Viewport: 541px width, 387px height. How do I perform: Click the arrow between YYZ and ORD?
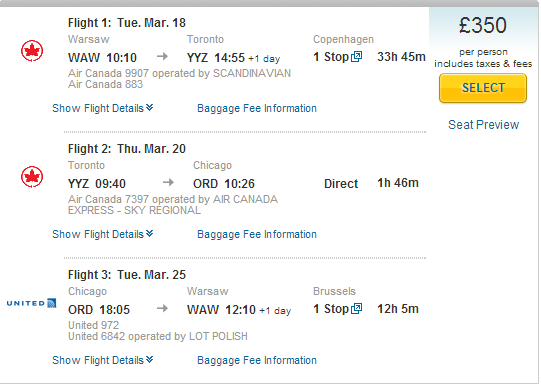168,182
